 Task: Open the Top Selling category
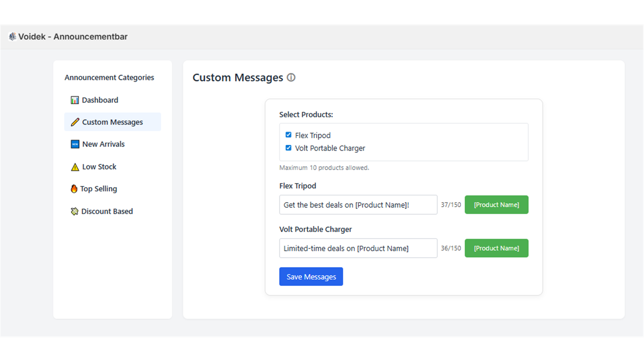coord(99,189)
